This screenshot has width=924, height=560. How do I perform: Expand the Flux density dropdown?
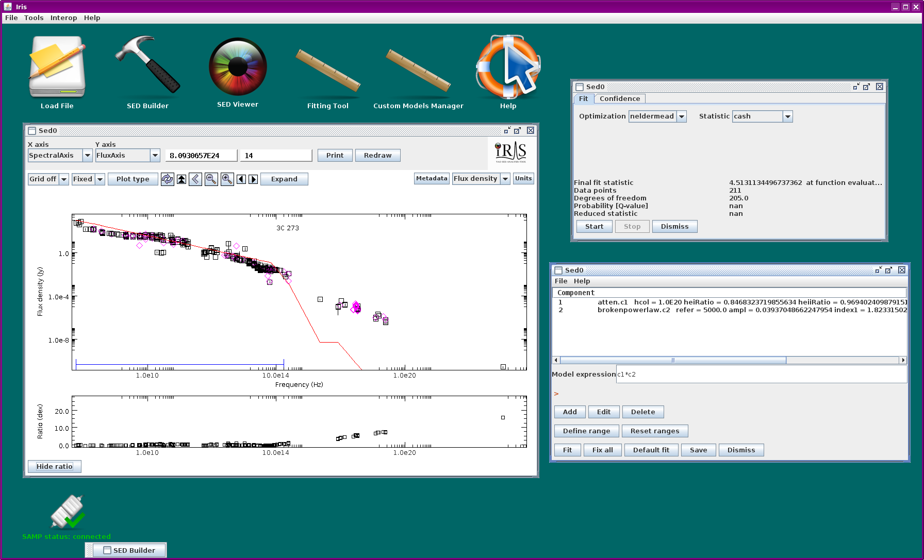coord(481,179)
